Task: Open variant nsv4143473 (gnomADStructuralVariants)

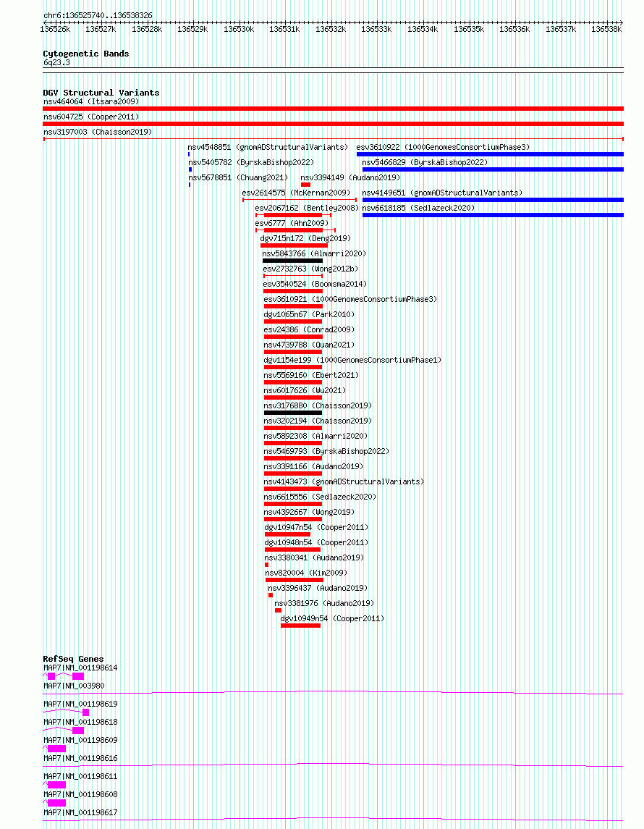Action: pyautogui.click(x=344, y=482)
